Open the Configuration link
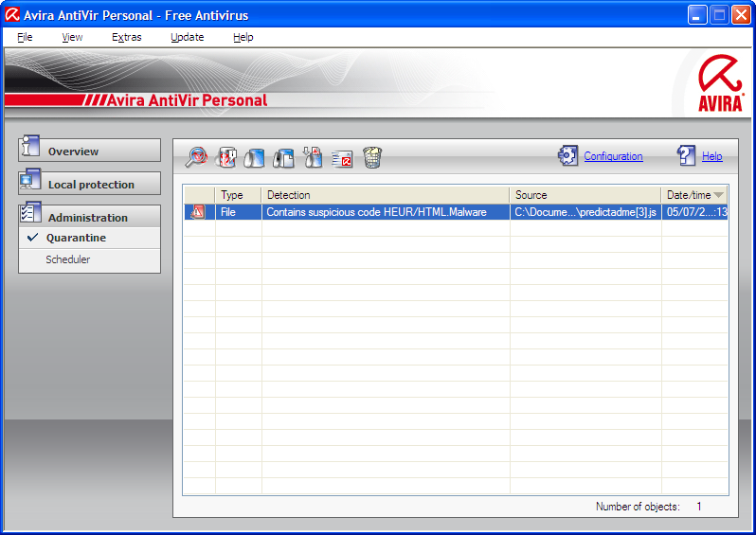 (613, 157)
